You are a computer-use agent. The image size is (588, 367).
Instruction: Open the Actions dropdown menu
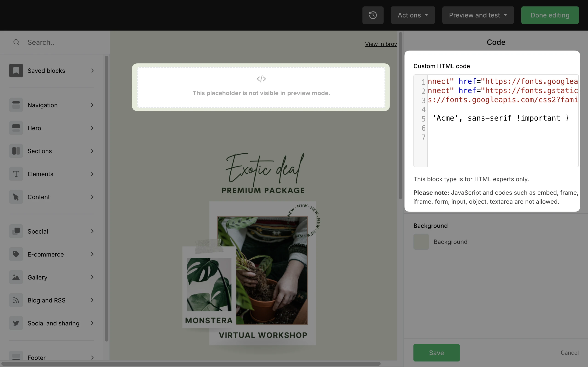tap(413, 15)
